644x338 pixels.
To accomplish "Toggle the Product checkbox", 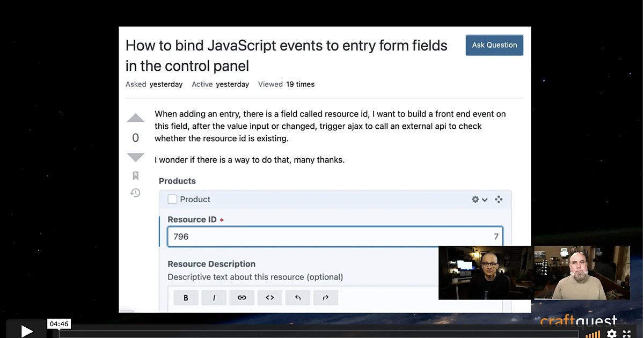I will tap(172, 199).
